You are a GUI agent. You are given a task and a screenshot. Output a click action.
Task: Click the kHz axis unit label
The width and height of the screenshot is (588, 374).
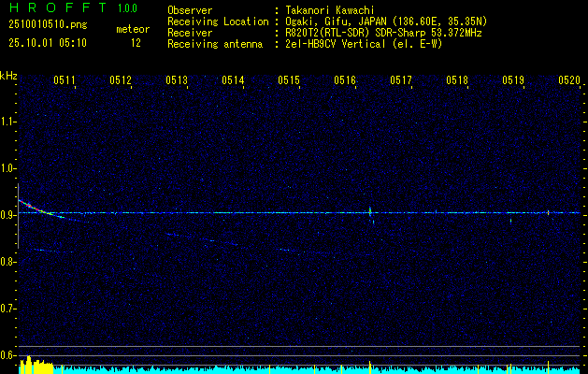click(x=8, y=76)
